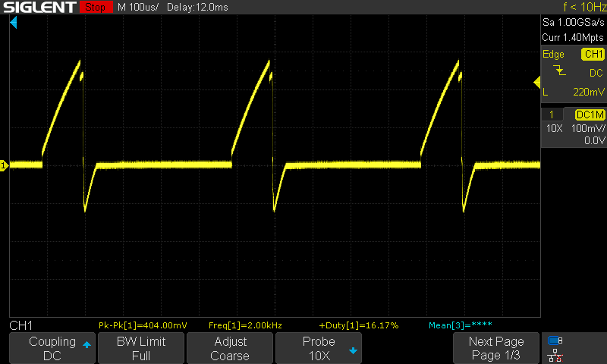607x364 pixels.
Task: Toggle the red Stop acquisition indicator
Action: (x=94, y=8)
